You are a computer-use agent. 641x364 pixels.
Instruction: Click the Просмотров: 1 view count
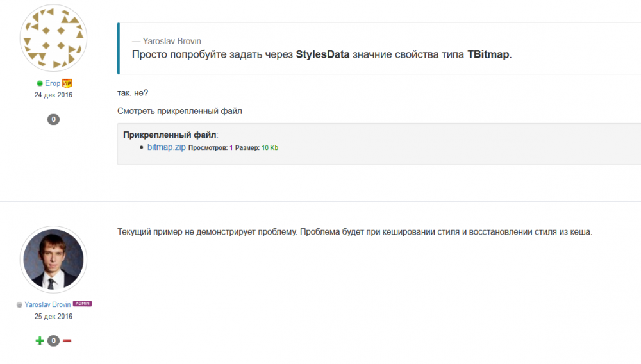[210, 148]
